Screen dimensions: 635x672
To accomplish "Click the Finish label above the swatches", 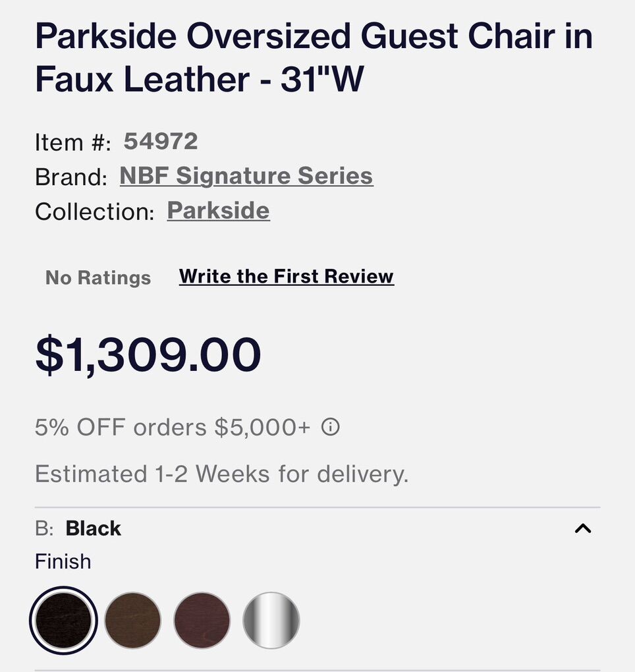I will click(x=63, y=562).
